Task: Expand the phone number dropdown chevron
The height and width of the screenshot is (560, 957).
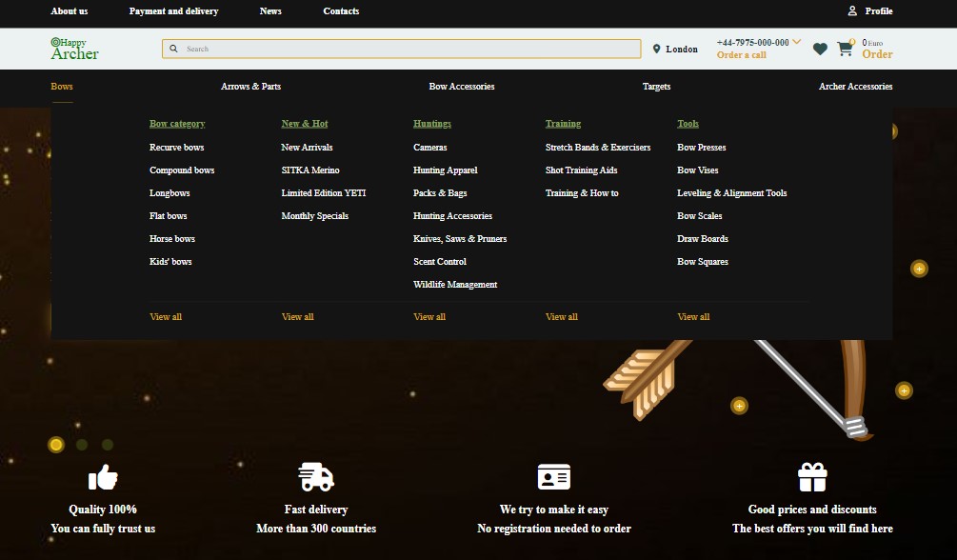Action: [796, 42]
